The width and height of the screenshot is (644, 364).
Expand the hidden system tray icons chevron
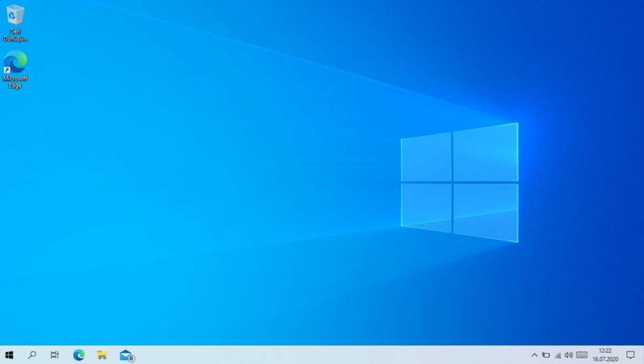pyautogui.click(x=535, y=355)
